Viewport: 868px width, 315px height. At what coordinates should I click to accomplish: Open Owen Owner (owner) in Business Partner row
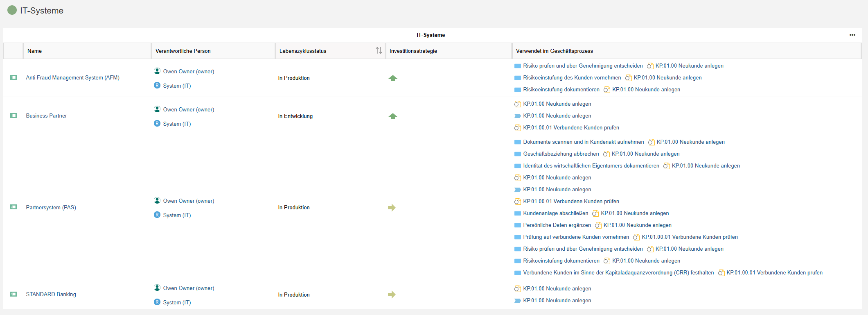[x=189, y=109]
